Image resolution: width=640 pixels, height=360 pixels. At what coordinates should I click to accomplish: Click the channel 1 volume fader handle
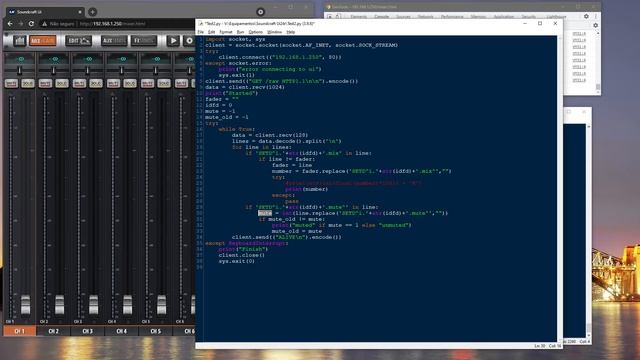pos(25,304)
